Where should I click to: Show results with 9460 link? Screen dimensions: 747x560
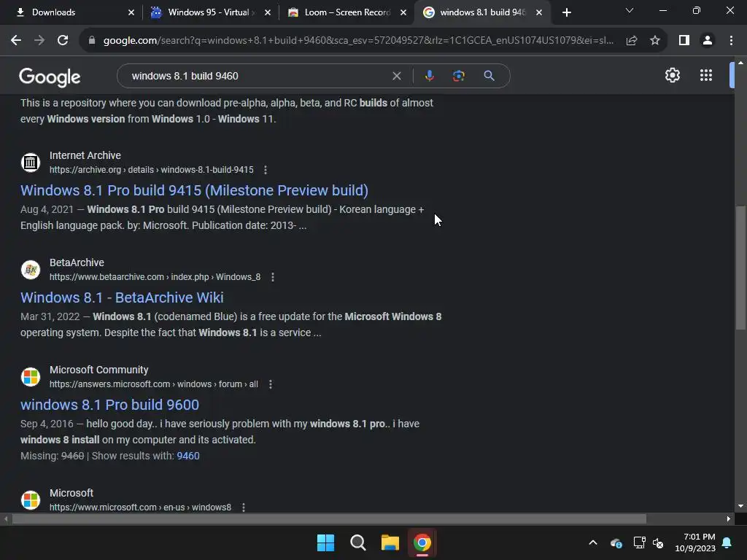coord(188,456)
